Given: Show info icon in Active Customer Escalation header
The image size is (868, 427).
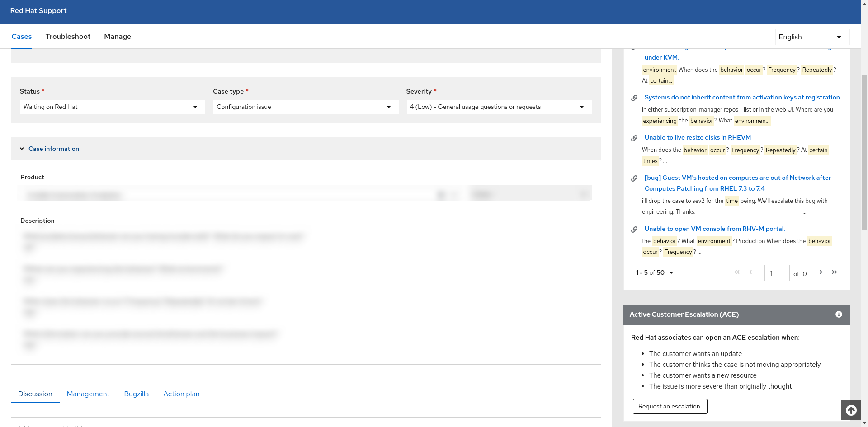Looking at the screenshot, I should [x=839, y=314].
